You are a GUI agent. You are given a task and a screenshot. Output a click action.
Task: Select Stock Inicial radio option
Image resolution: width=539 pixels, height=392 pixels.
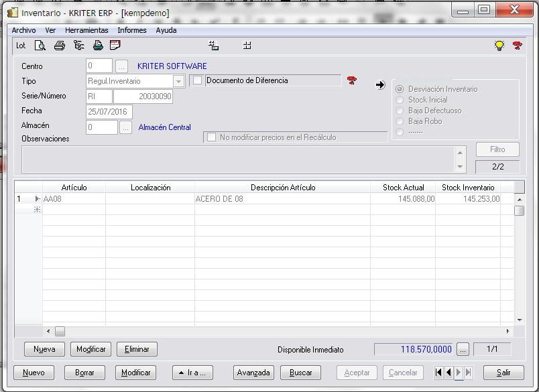[400, 100]
